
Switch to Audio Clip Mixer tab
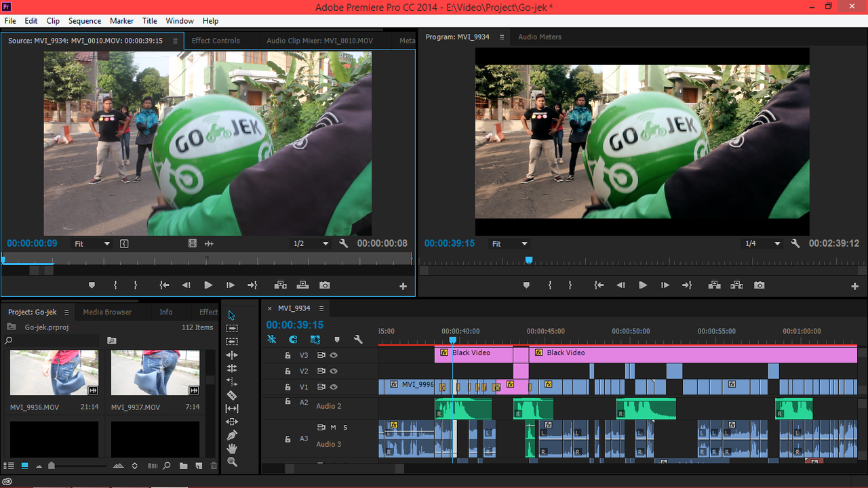click(319, 41)
